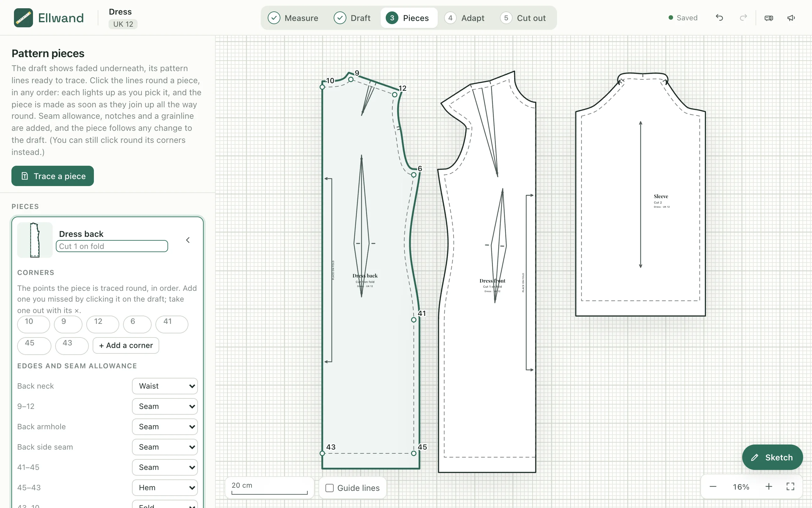The image size is (812, 508).
Task: Click corner point 10 handle on canvas
Action: [x=322, y=87]
